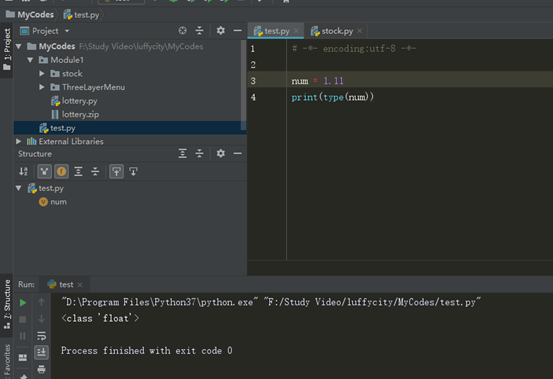
Task: Close the test run tab
Action: 80,285
